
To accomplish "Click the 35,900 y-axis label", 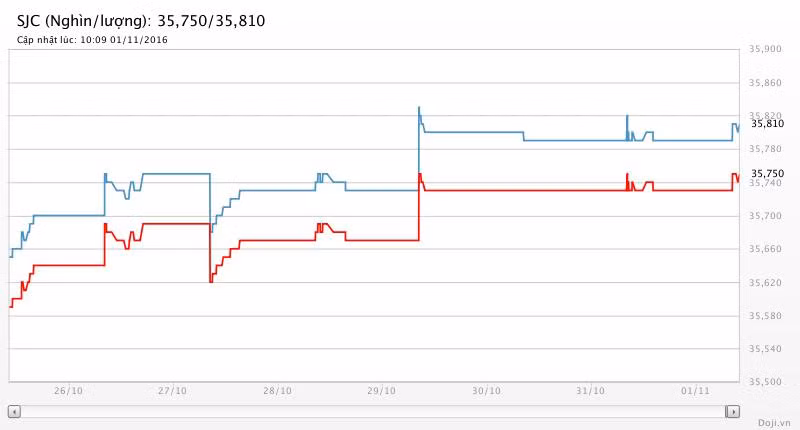I will click(765, 49).
